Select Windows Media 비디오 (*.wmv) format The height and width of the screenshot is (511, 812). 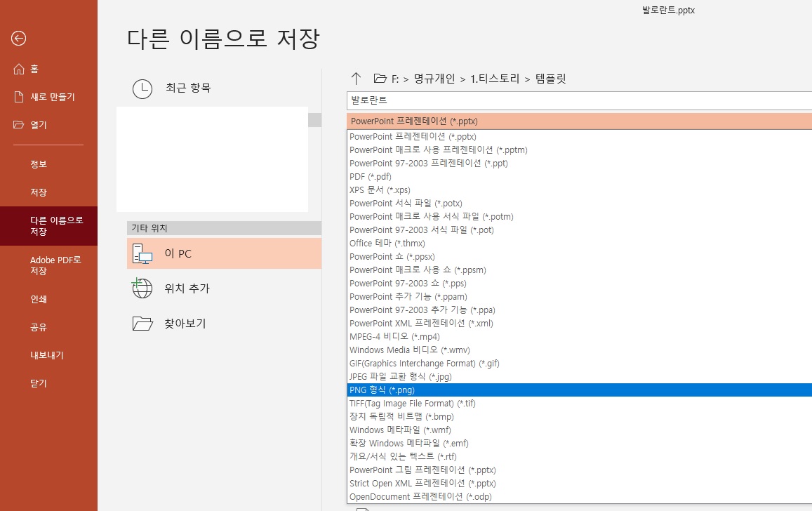(580, 350)
